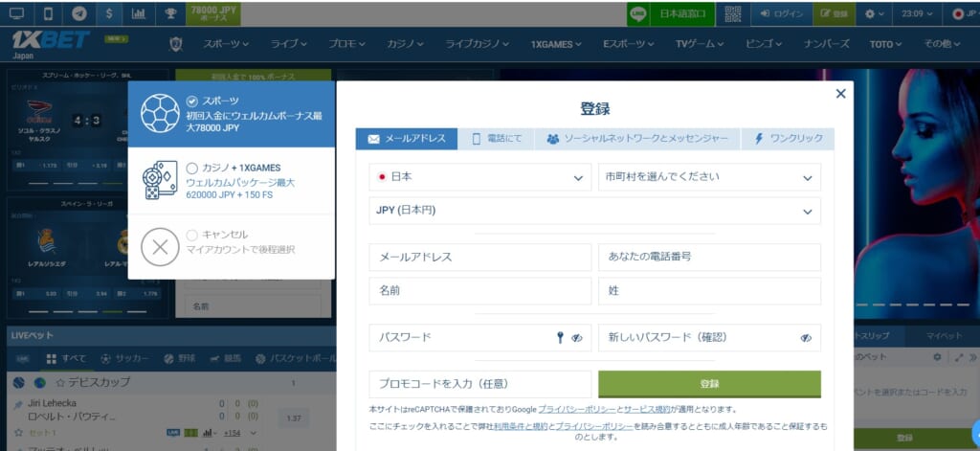980x451 pixels.
Task: Click the green 登録 submit button
Action: pyautogui.click(x=709, y=384)
